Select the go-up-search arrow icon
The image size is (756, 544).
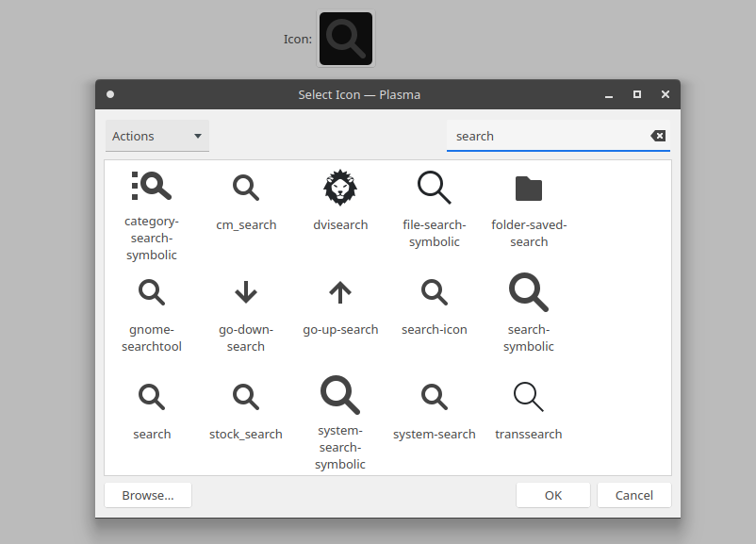(x=340, y=292)
